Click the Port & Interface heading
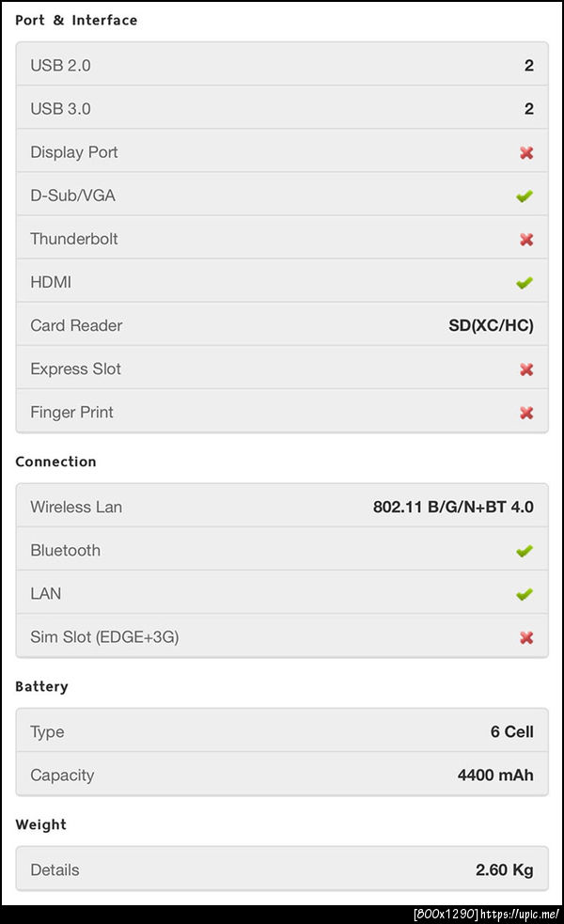This screenshot has height=924, width=564. coord(76,20)
